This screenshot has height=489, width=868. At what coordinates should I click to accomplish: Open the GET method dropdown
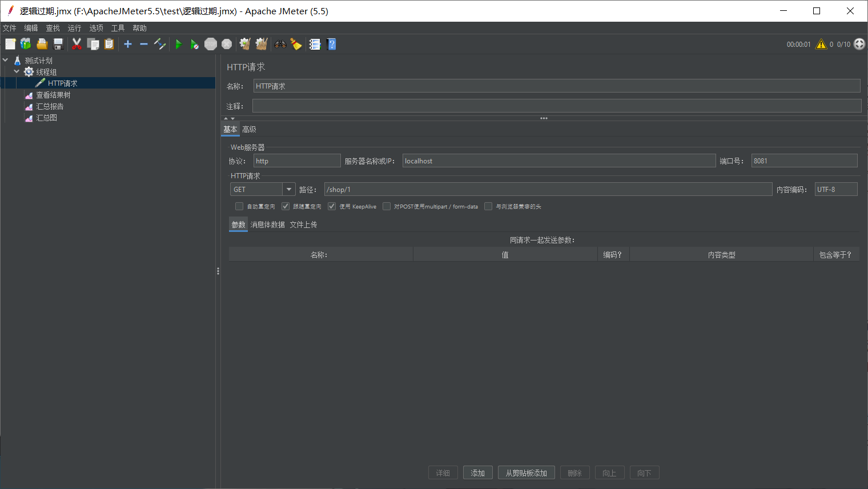[x=289, y=189]
